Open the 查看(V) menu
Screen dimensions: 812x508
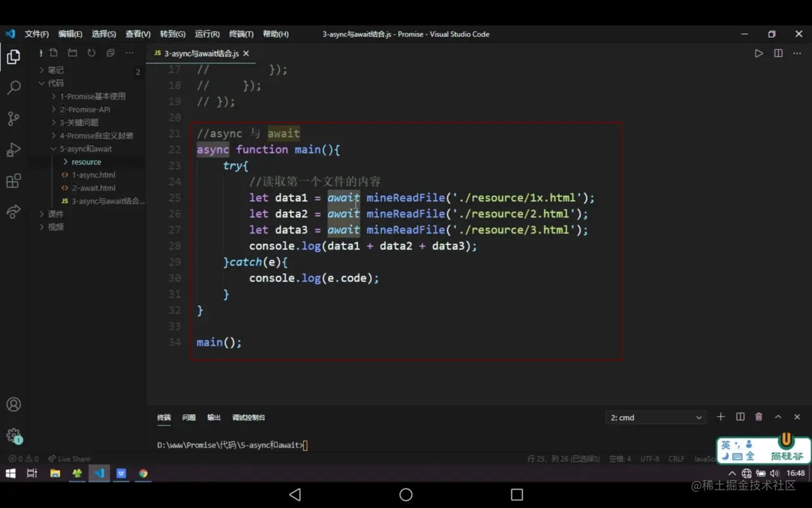[x=138, y=34]
